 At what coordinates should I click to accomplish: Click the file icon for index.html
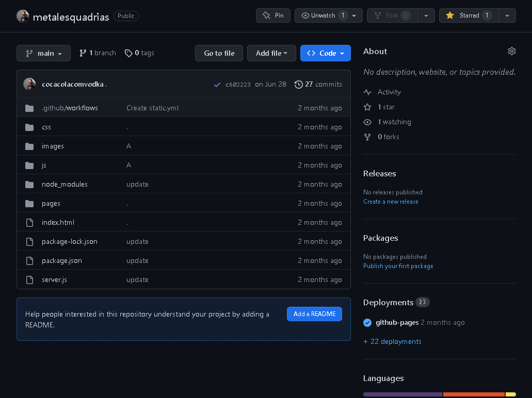coord(29,222)
